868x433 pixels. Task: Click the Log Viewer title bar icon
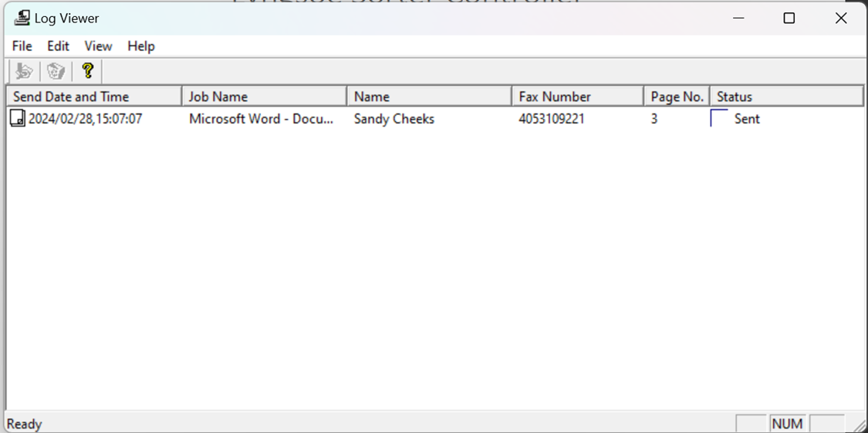point(22,18)
